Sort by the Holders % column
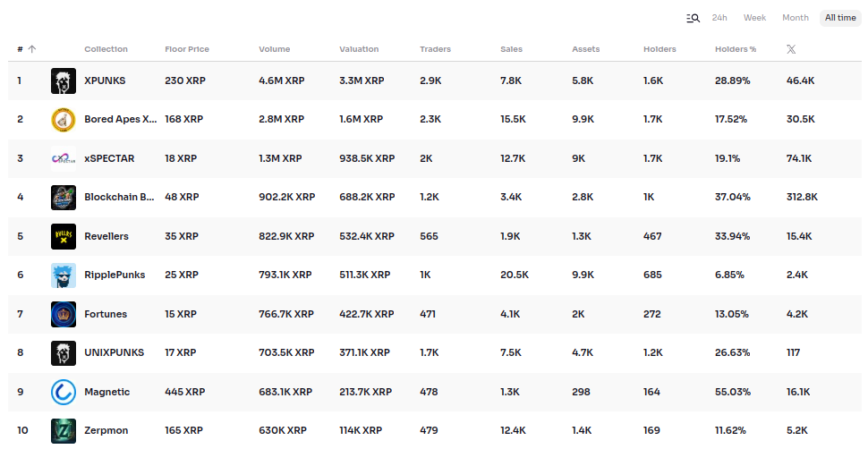Screen dimensions: 868x449 click(x=735, y=49)
